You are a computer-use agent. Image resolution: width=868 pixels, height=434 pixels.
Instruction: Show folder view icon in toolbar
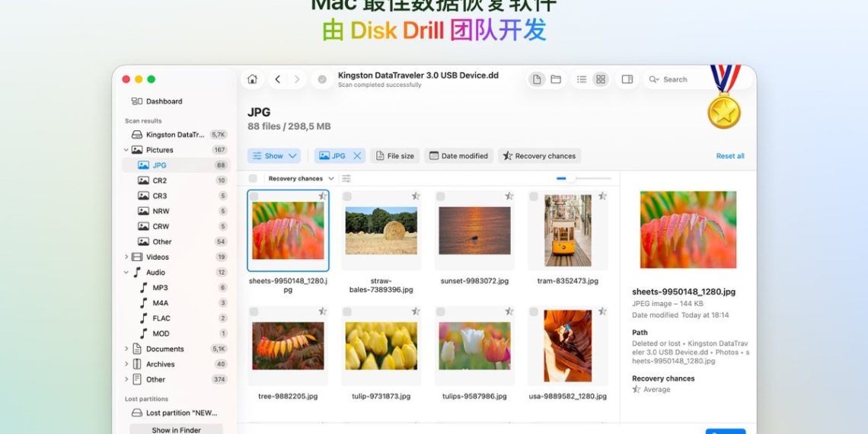point(556,79)
